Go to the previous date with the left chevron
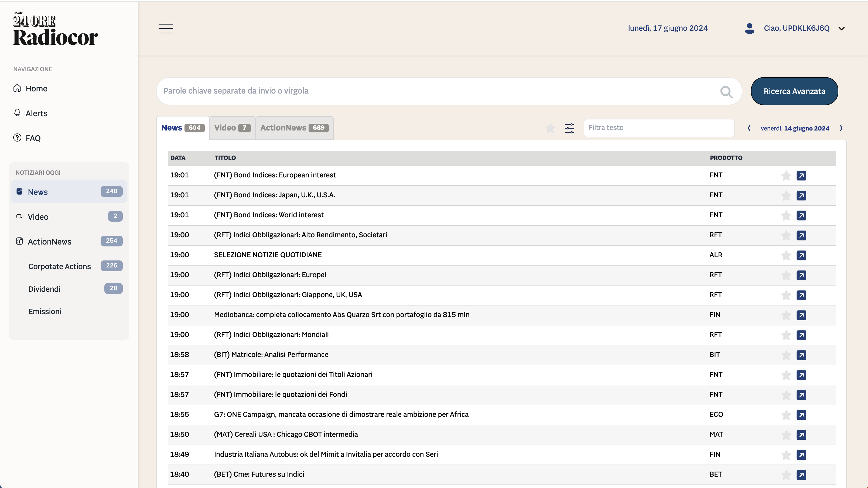This screenshot has height=488, width=868. pyautogui.click(x=749, y=128)
